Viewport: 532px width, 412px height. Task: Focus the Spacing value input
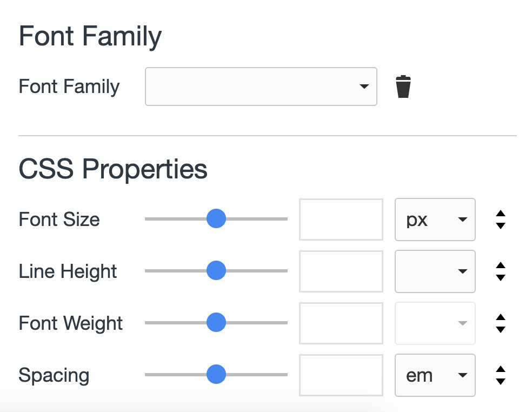pyautogui.click(x=341, y=375)
